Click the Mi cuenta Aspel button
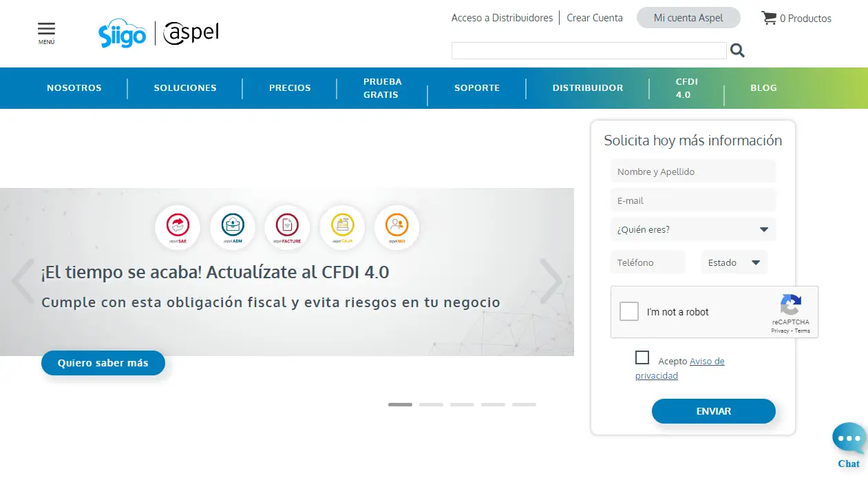This screenshot has width=868, height=489. pyautogui.click(x=688, y=18)
